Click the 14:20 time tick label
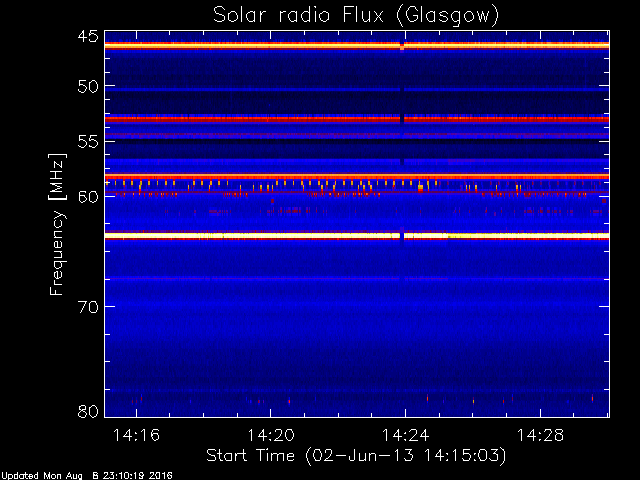This screenshot has height=480, width=640. pos(271,435)
